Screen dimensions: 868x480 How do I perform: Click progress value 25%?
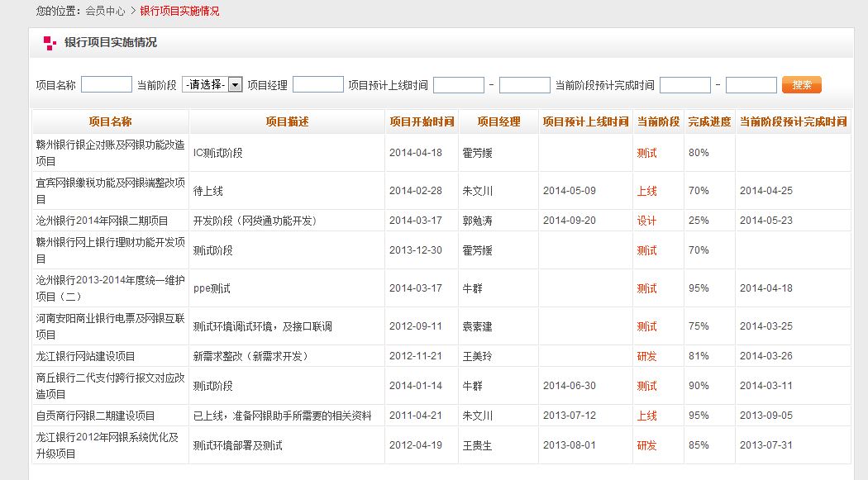point(699,220)
